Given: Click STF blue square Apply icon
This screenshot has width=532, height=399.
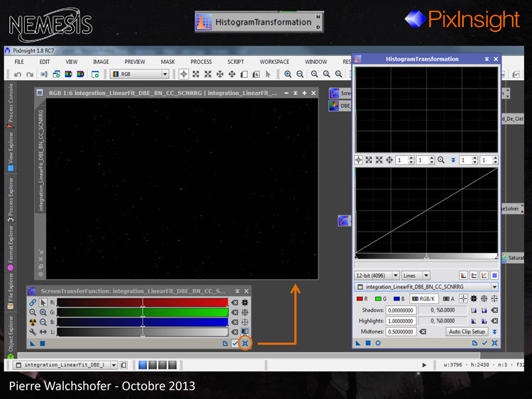Looking at the screenshot, I should pos(43,344).
